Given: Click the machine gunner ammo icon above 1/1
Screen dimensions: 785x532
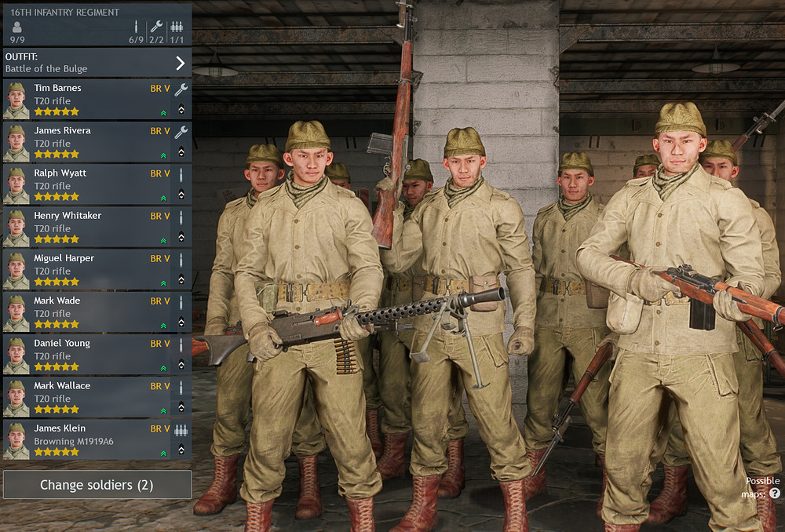Looking at the screenshot, I should (177, 27).
